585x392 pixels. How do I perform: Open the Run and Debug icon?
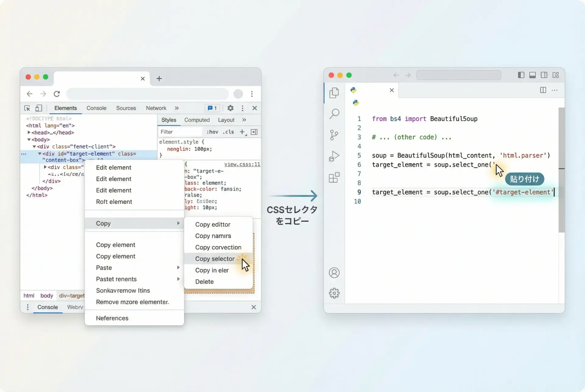[334, 156]
